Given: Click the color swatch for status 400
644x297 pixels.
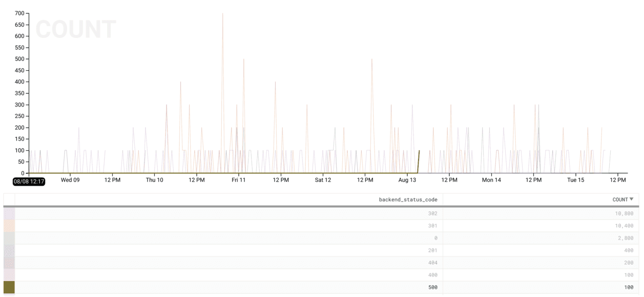Looking at the screenshot, I should [9, 275].
